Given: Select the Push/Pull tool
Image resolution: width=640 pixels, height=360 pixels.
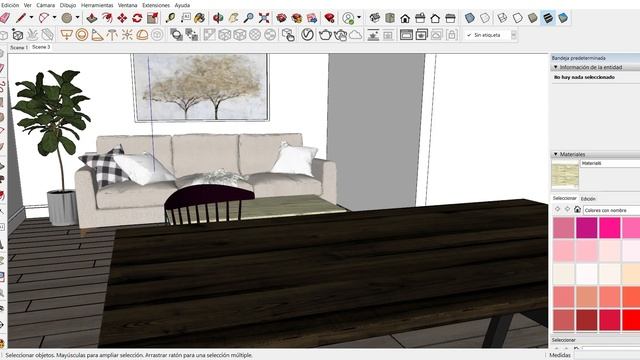Looking at the screenshot, I should tap(92, 18).
